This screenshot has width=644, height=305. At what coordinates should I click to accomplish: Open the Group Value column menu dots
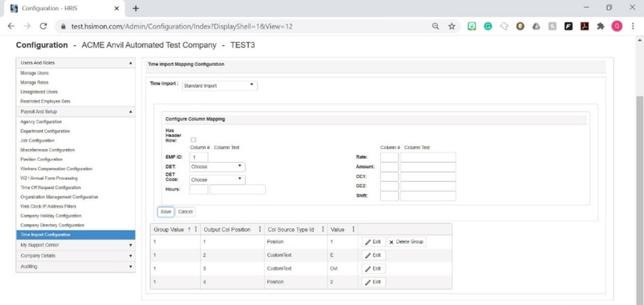196,229
